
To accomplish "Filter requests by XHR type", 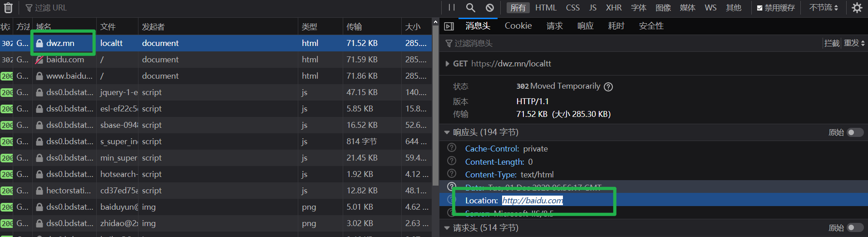I will [x=614, y=8].
